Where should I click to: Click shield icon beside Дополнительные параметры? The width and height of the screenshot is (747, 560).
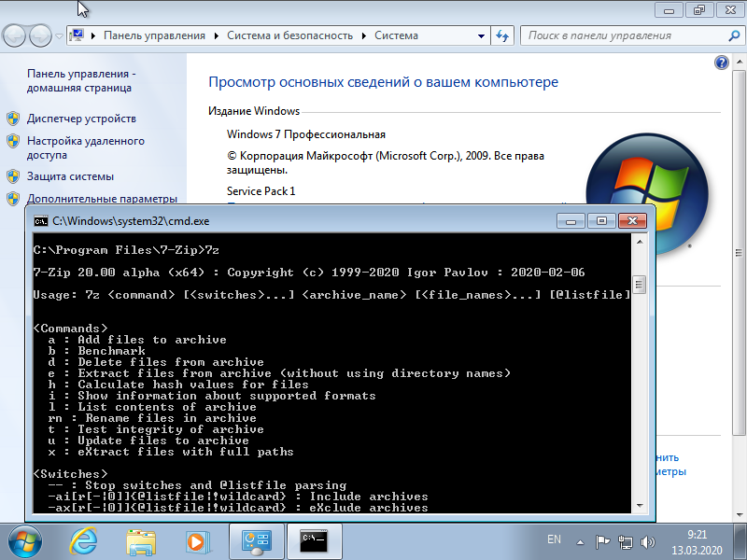[13, 198]
